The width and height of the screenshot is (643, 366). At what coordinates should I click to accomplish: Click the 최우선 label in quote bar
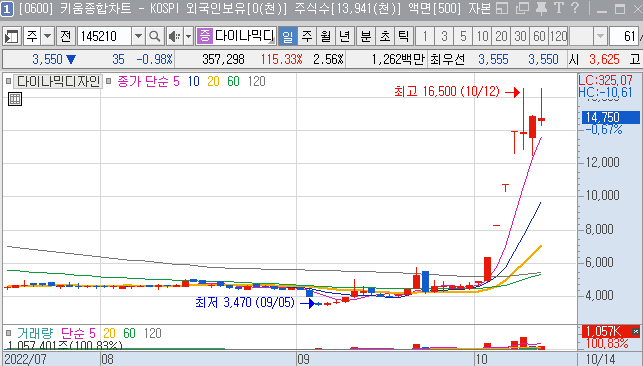pyautogui.click(x=447, y=59)
